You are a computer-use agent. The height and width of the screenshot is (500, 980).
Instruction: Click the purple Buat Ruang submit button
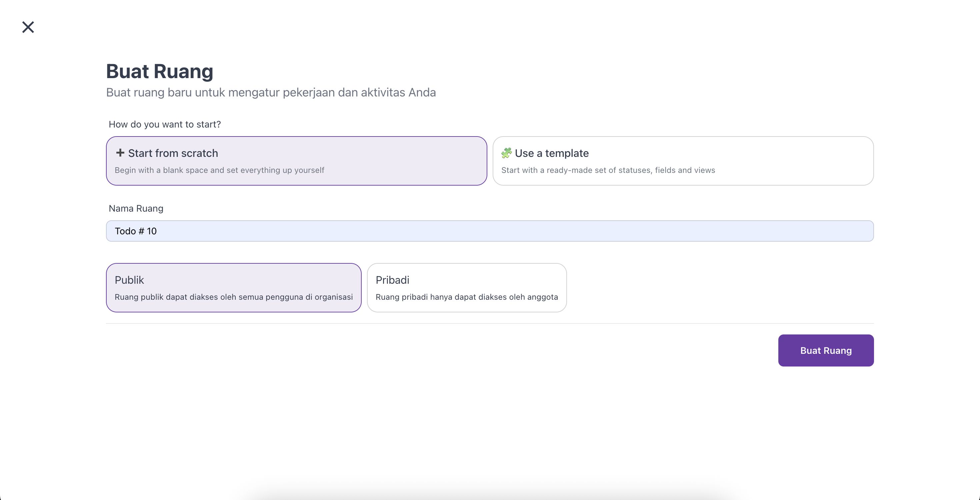click(x=826, y=350)
